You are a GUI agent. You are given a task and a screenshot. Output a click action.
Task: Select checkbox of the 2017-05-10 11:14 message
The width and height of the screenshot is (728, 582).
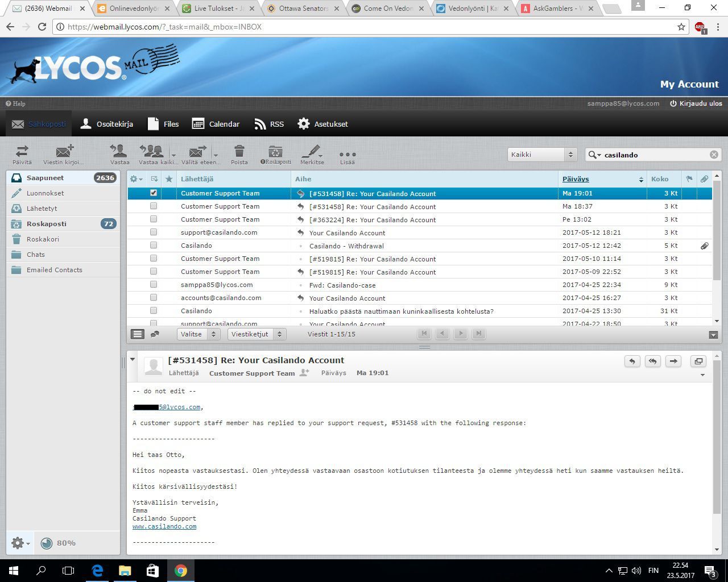(x=154, y=259)
